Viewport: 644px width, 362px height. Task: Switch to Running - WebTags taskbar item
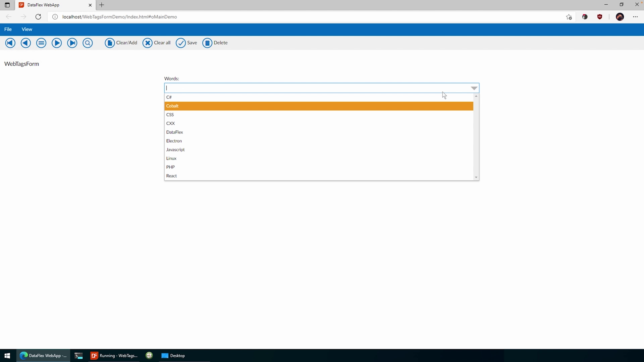114,356
